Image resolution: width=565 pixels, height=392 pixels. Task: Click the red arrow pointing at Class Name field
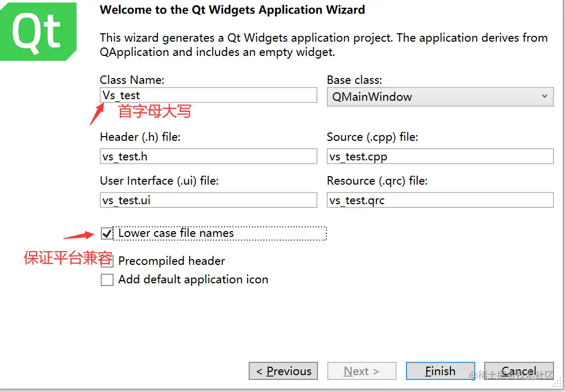pos(97,114)
